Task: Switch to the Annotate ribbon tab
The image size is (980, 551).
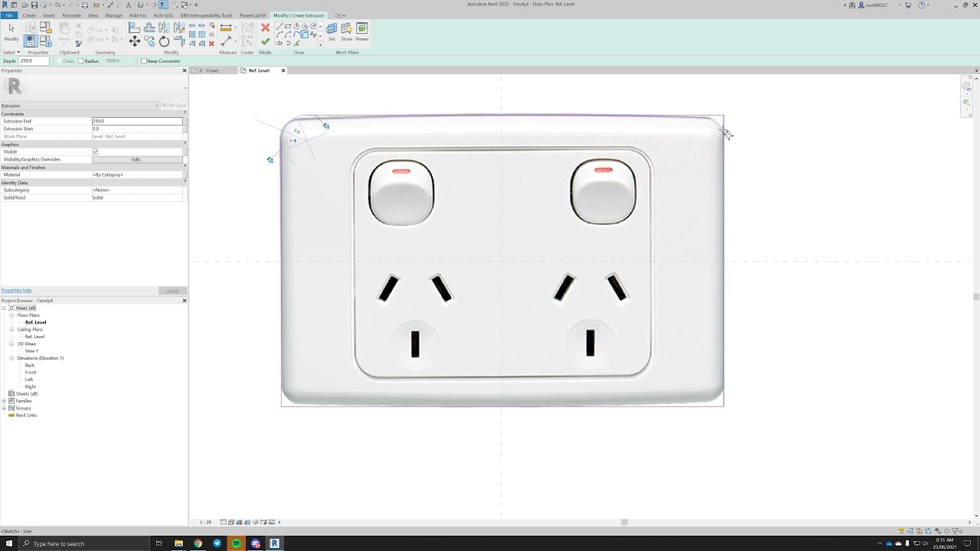Action: 71,15
